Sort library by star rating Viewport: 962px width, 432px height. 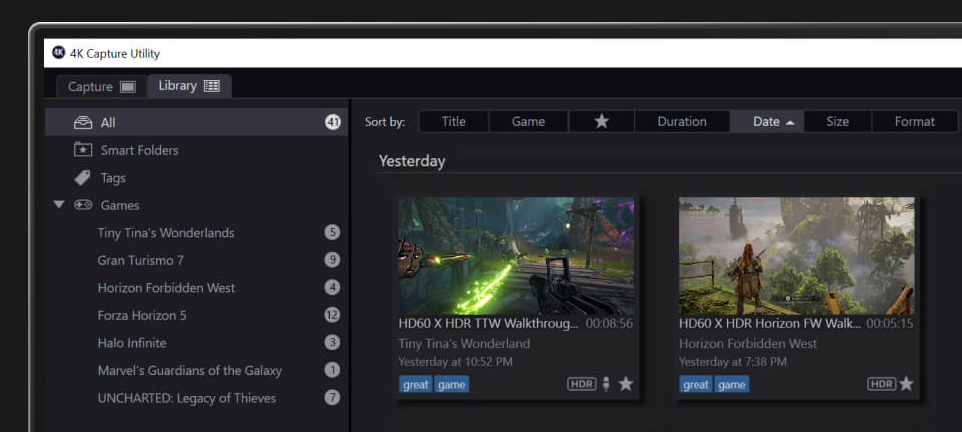pos(601,122)
